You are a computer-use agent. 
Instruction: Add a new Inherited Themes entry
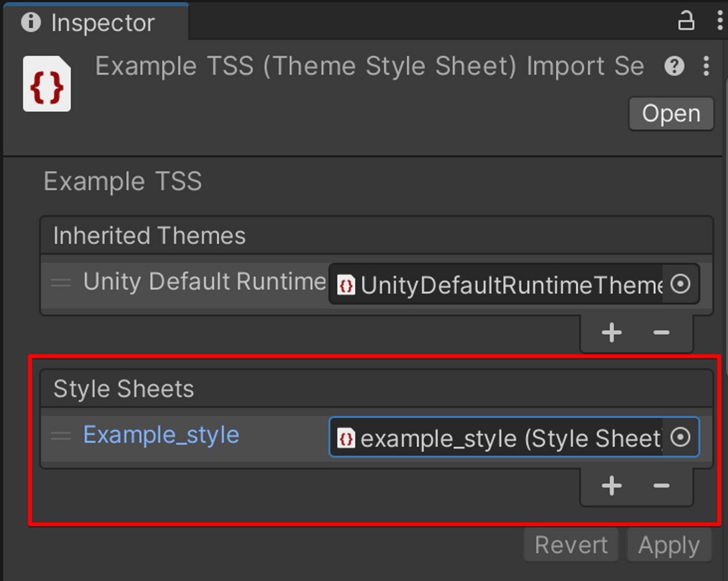[x=612, y=332]
